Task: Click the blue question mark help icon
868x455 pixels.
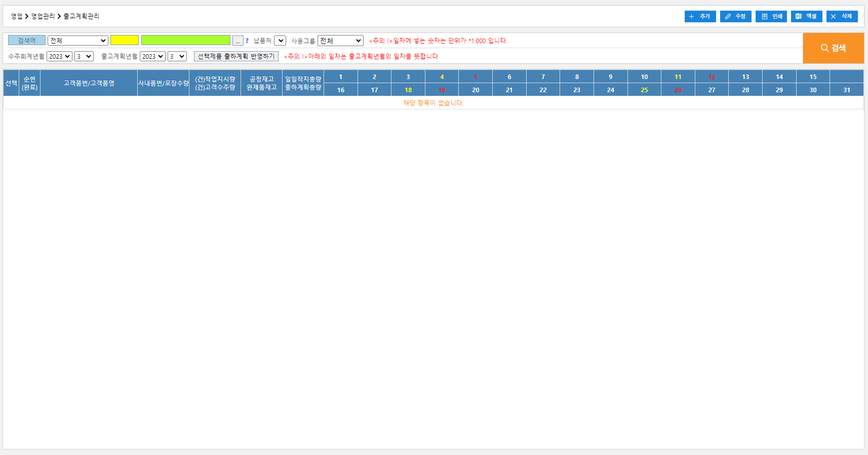Action: point(247,41)
